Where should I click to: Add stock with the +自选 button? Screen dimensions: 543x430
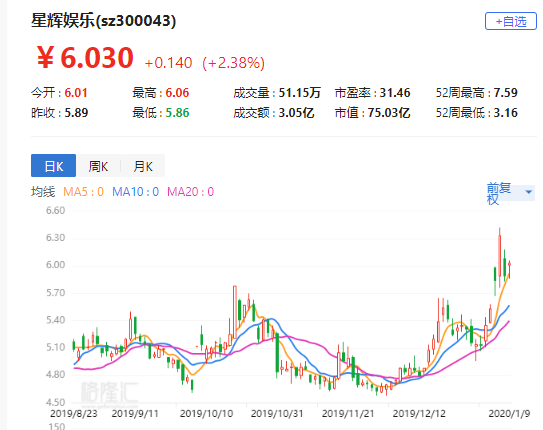coord(511,21)
